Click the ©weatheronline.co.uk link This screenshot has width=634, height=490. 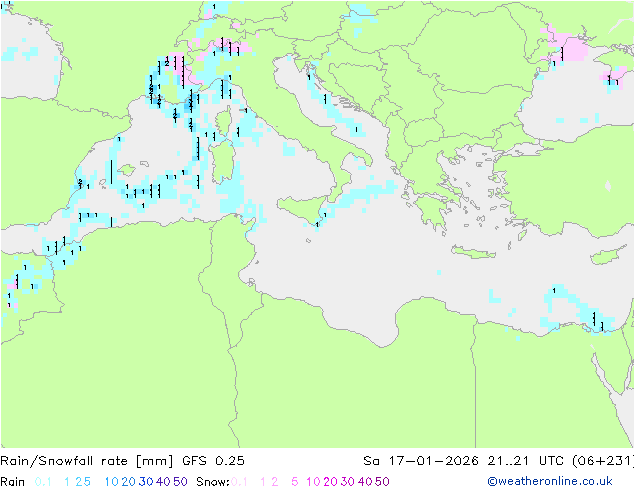[x=550, y=481]
